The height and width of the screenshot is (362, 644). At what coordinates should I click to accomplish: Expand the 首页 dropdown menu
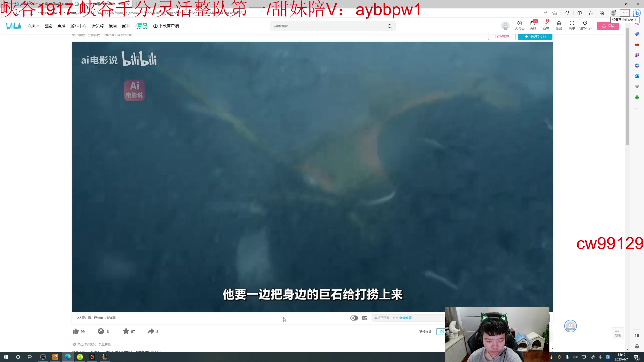33,26
